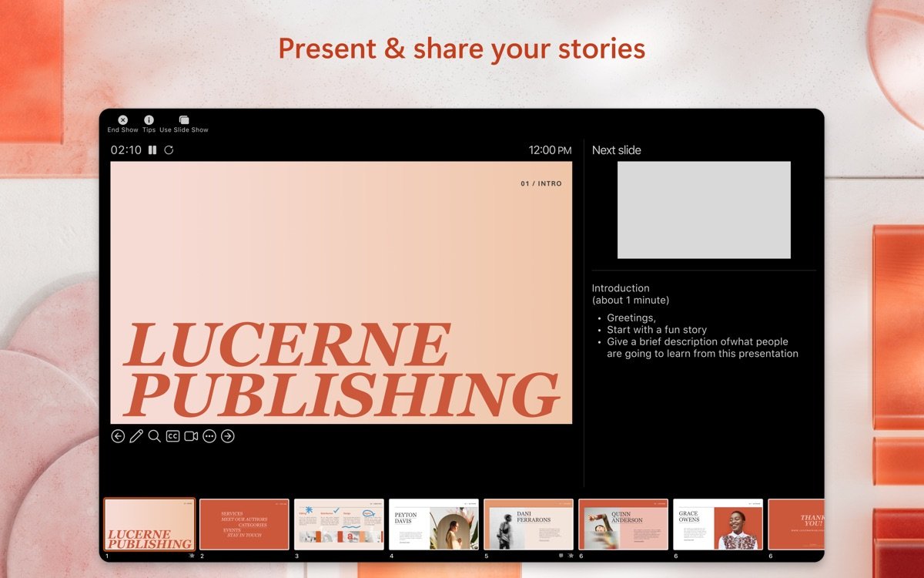Image resolution: width=924 pixels, height=578 pixels.
Task: Click the Next slide preview panel
Action: coord(705,210)
